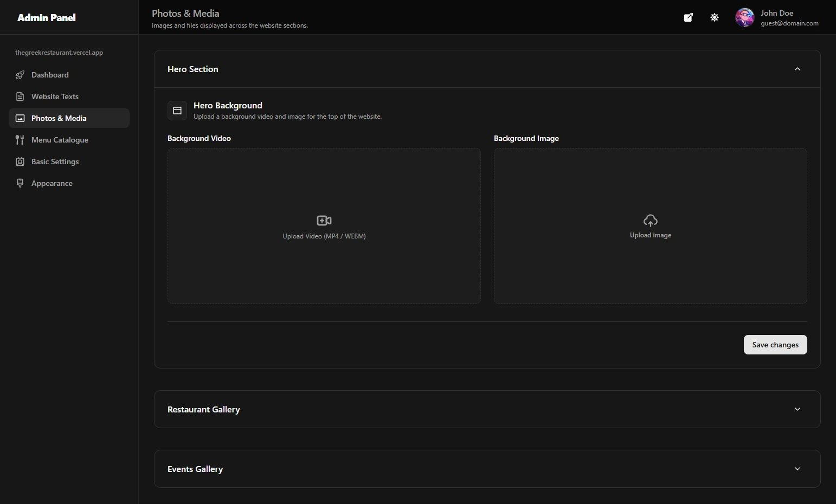The image size is (836, 504).
Task: Navigate to Basic Settings
Action: tap(55, 161)
